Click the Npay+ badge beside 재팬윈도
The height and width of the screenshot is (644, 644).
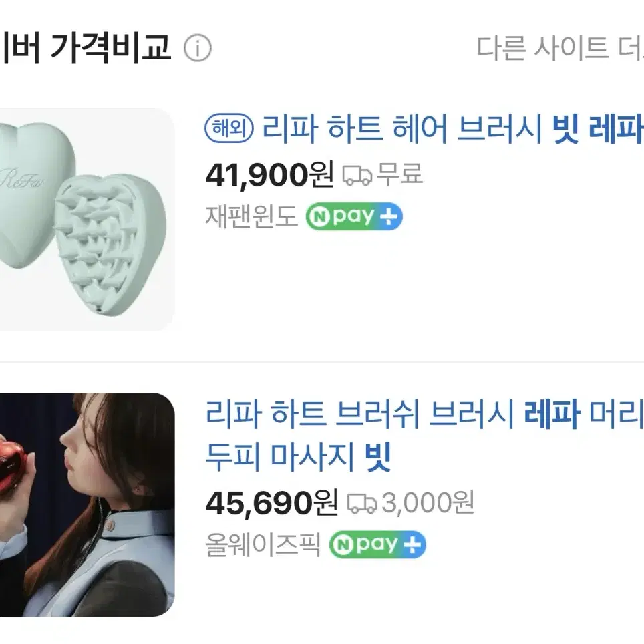pos(354,216)
